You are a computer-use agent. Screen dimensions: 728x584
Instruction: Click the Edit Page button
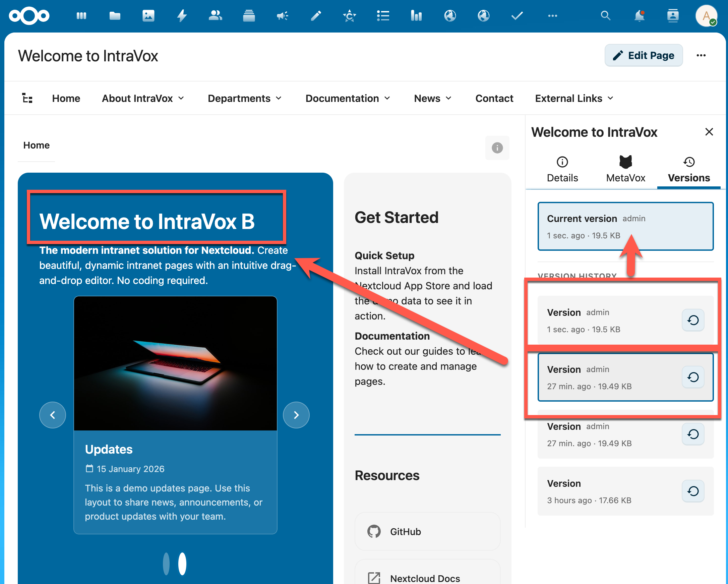pyautogui.click(x=644, y=55)
